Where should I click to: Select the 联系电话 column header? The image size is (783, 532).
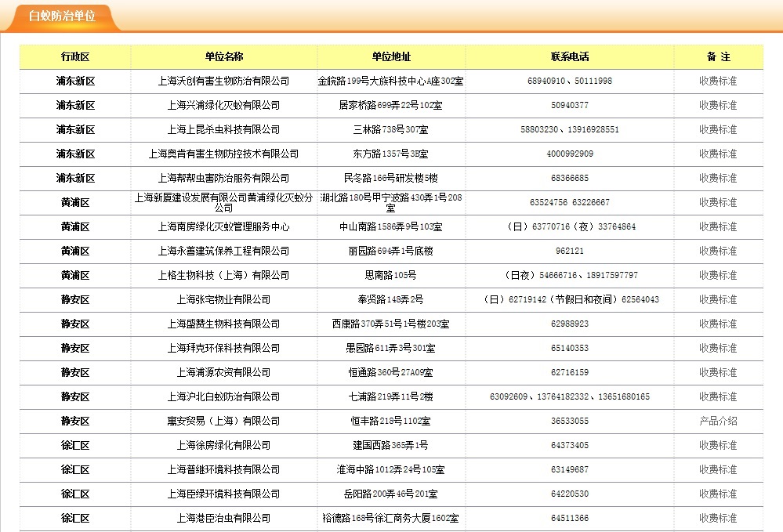(570, 56)
